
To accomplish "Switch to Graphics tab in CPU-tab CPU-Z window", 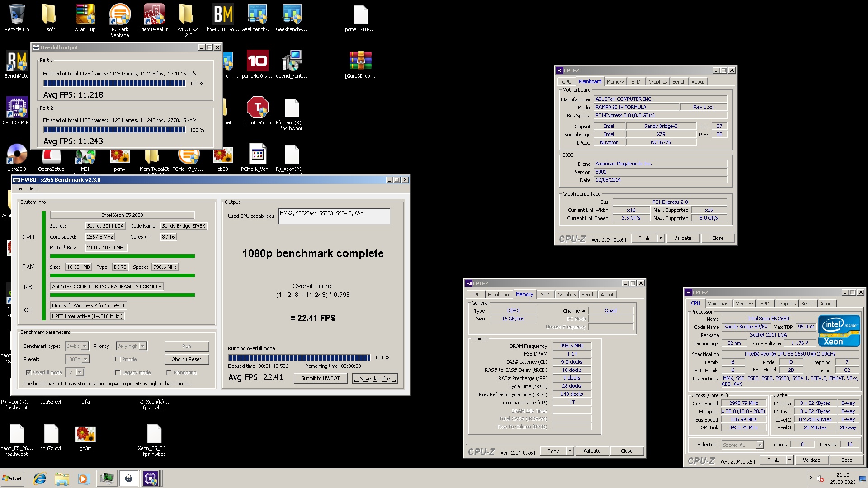I will pos(786,304).
